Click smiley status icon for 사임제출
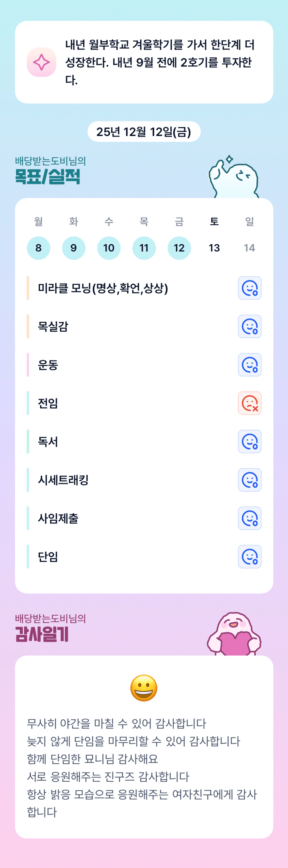 click(249, 518)
